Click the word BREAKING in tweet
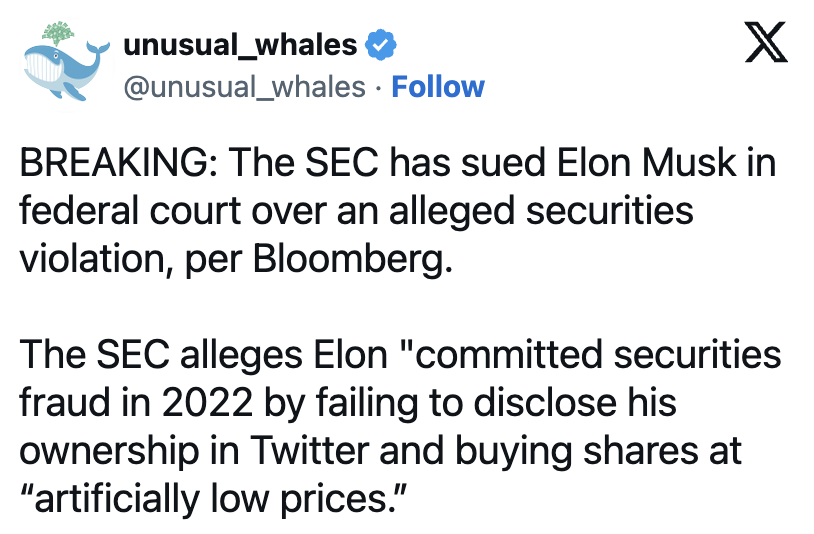The width and height of the screenshot is (814, 534). click(x=114, y=163)
